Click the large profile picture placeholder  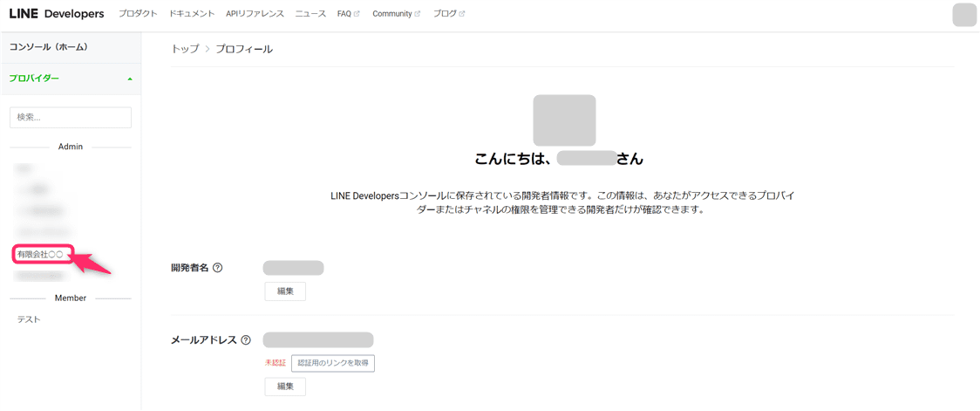(564, 120)
